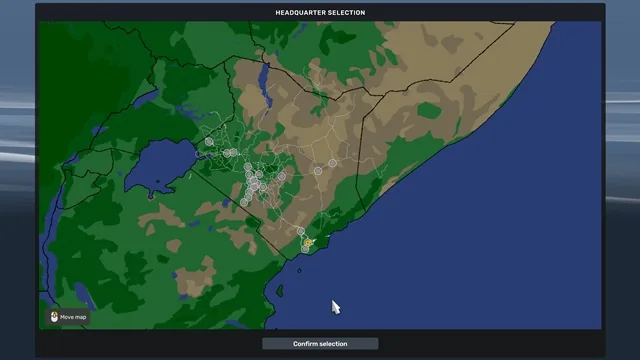
Task: Pick the northwesternmost city marker near the lake
Action: click(x=209, y=142)
